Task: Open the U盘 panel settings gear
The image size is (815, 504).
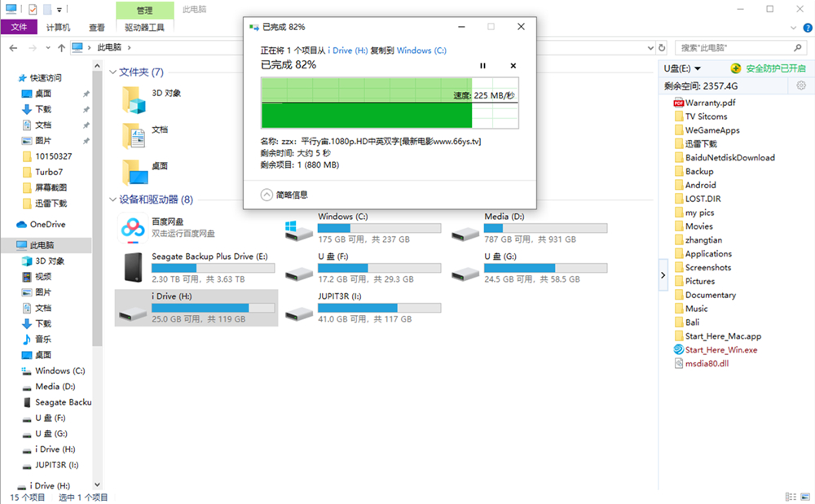Action: pyautogui.click(x=801, y=85)
